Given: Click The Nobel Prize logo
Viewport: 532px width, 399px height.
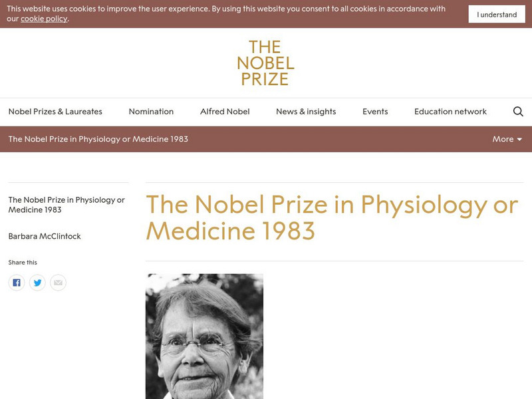Looking at the screenshot, I should click(x=265, y=63).
